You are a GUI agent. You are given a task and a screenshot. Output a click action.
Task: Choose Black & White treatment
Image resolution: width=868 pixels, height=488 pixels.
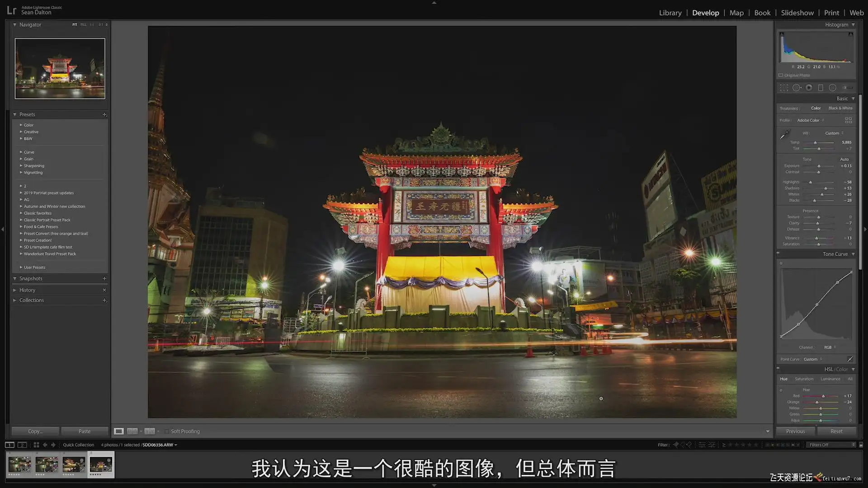tap(840, 108)
